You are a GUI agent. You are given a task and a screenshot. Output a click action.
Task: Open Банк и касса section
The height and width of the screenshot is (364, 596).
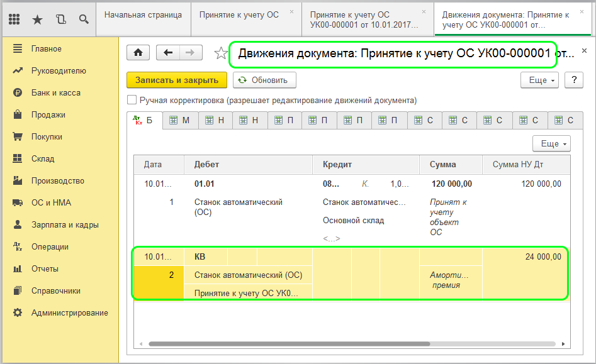pos(56,92)
